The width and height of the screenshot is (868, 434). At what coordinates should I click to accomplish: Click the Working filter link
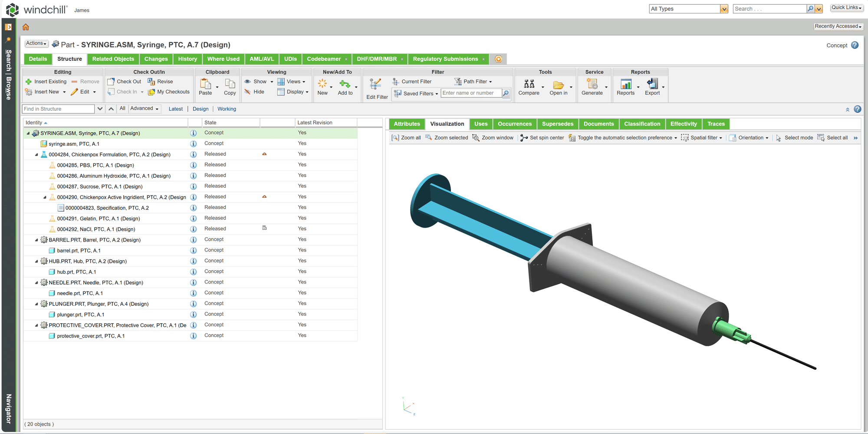click(x=227, y=109)
